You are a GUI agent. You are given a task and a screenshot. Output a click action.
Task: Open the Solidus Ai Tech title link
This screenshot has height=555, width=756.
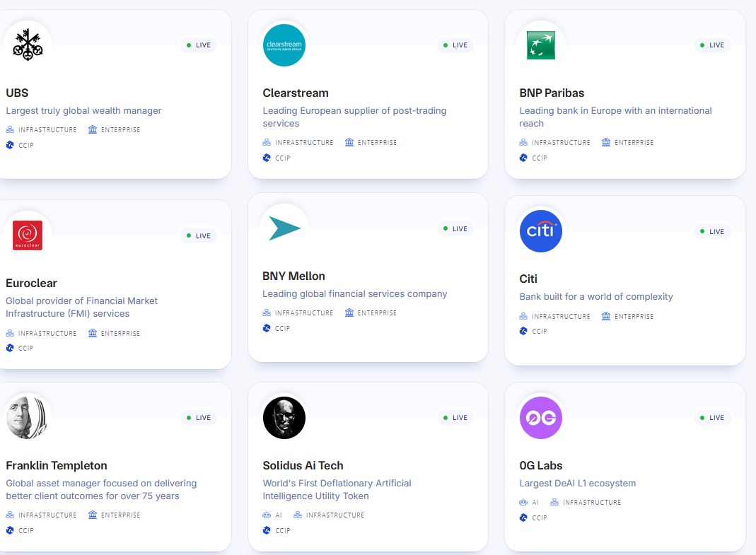(303, 465)
